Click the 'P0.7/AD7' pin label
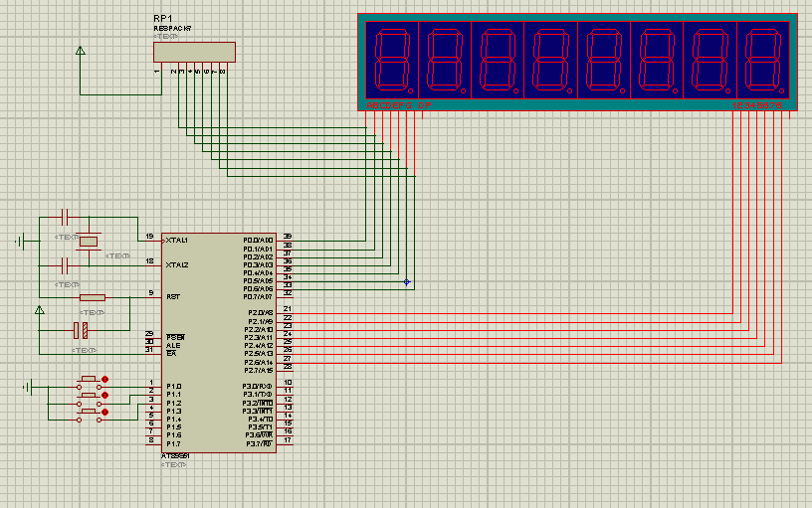Image resolution: width=812 pixels, height=508 pixels. click(258, 297)
